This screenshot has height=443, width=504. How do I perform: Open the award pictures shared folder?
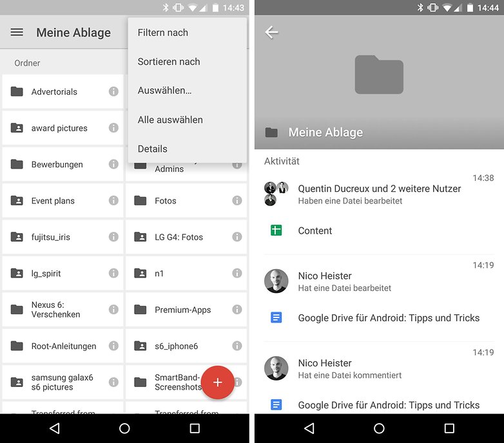63,127
